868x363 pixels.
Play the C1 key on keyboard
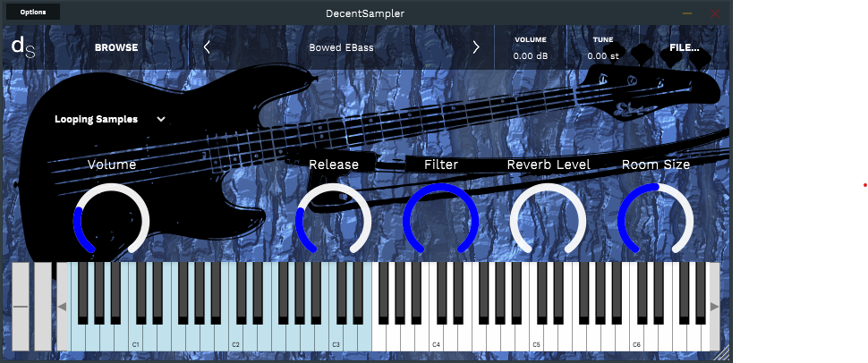tap(135, 338)
